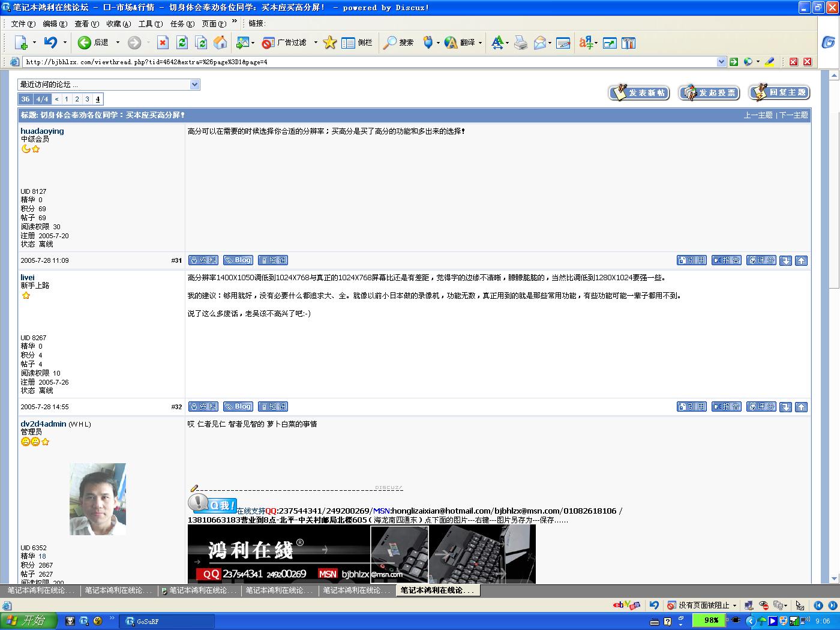Open the 最近访问的论坛 dropdown
This screenshot has width=840, height=630.
point(109,85)
